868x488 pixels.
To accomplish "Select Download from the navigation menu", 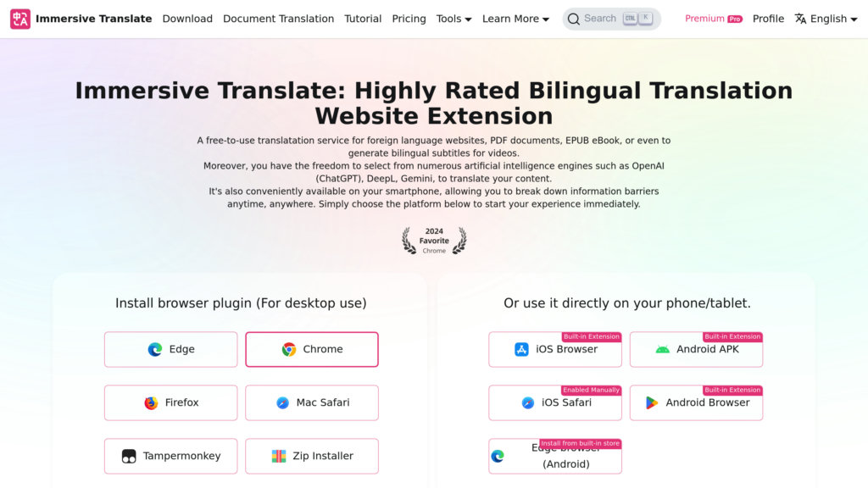I will coord(187,18).
